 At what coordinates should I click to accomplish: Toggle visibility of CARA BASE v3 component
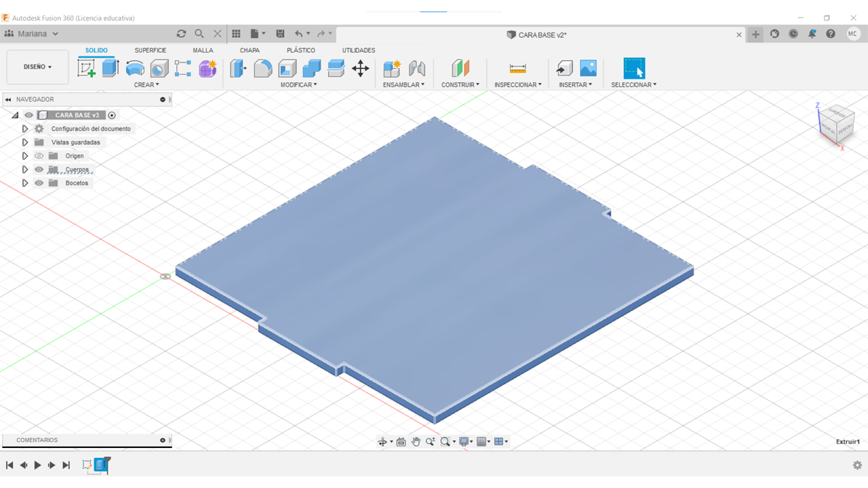(28, 115)
